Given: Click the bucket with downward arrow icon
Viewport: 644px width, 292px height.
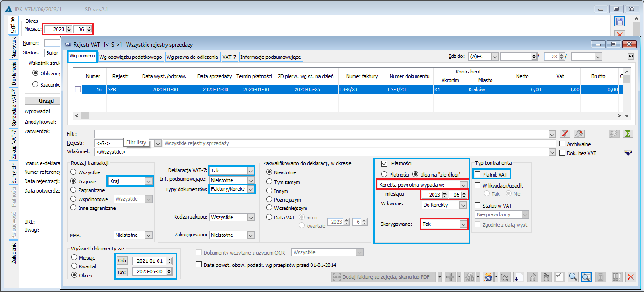Looking at the screenshot, I should pos(546,276).
